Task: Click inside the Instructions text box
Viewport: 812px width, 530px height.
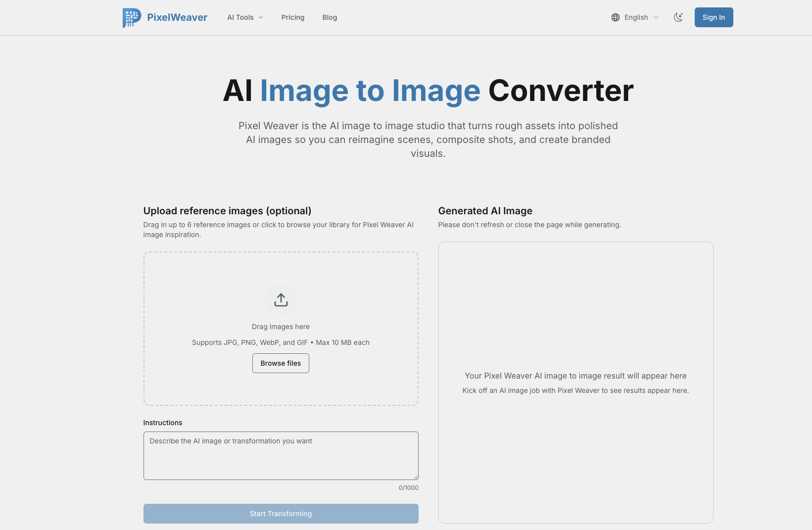Action: pyautogui.click(x=281, y=455)
